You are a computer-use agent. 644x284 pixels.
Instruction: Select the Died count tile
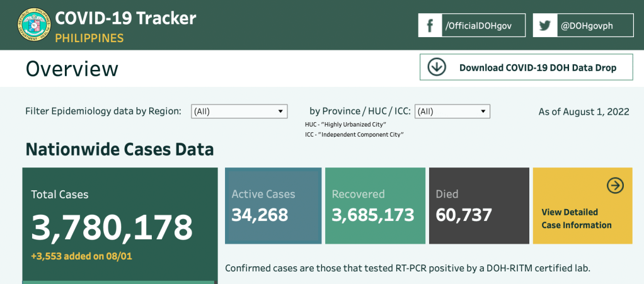tap(478, 205)
